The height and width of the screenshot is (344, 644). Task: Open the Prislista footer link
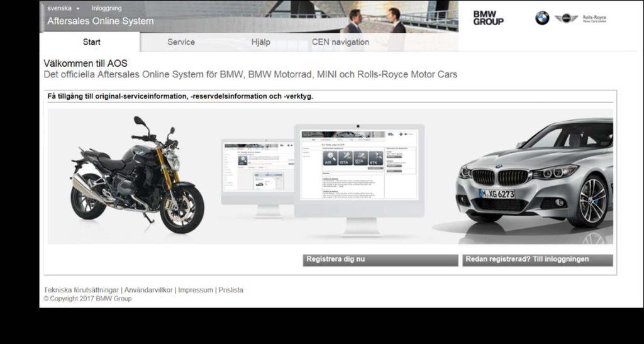coord(231,290)
